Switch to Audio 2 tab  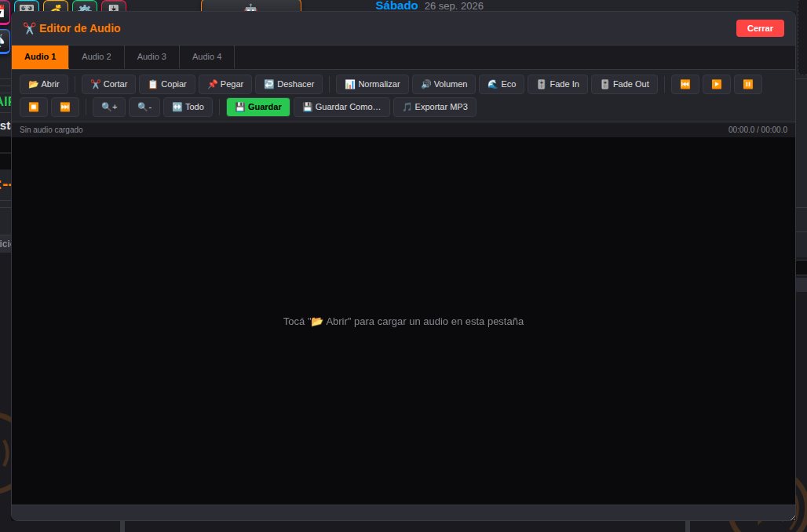97,56
